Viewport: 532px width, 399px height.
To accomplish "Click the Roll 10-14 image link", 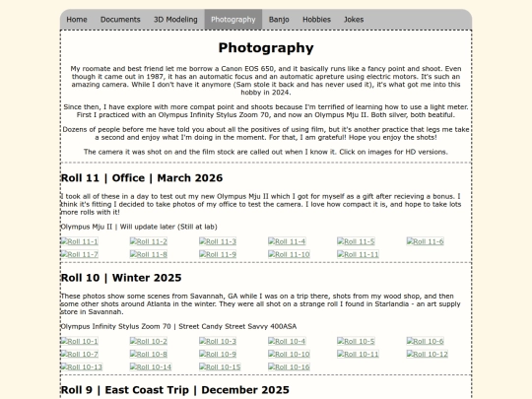I will (151, 367).
